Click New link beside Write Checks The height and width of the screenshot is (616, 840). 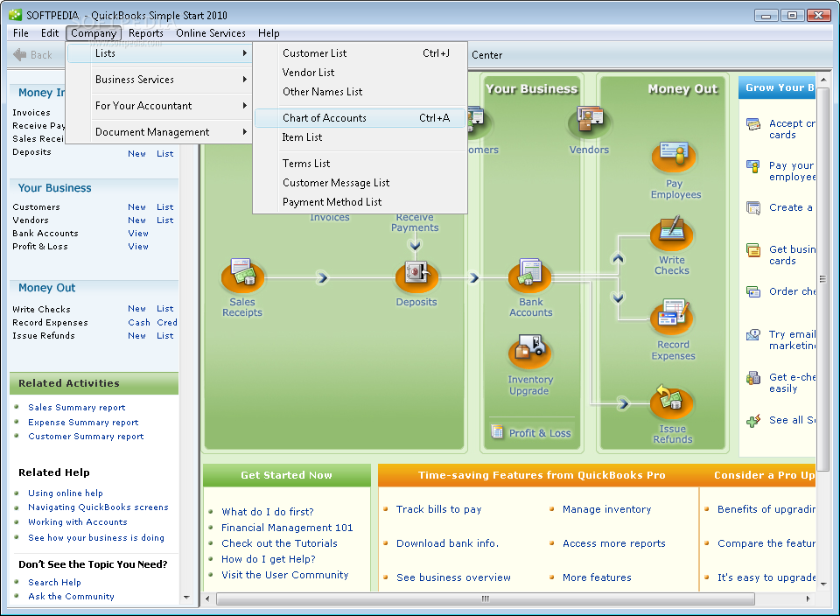click(x=136, y=309)
